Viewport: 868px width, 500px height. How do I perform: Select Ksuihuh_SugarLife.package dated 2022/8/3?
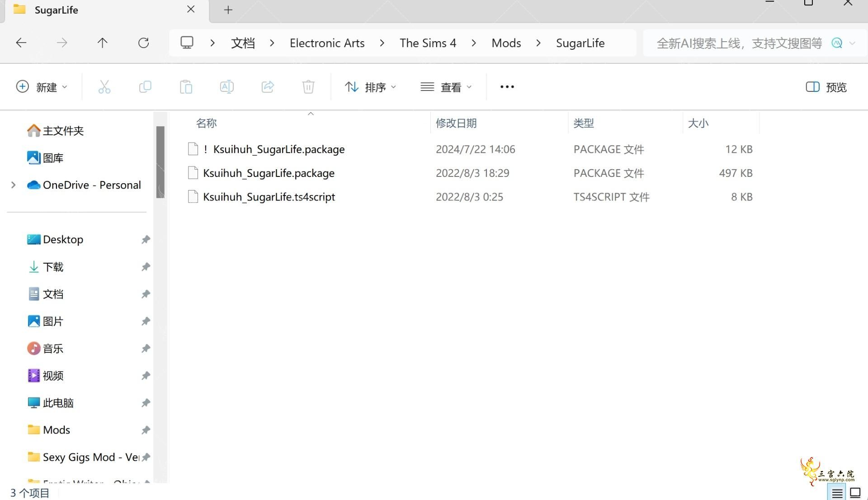click(269, 173)
